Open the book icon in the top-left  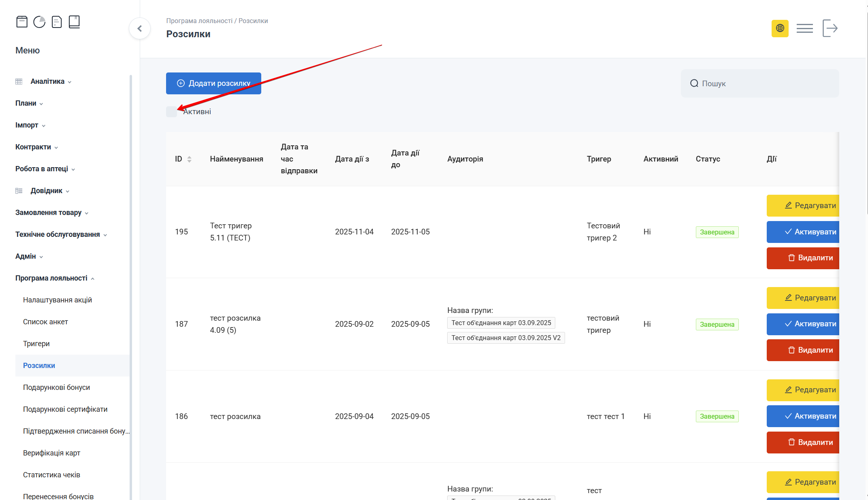(74, 22)
